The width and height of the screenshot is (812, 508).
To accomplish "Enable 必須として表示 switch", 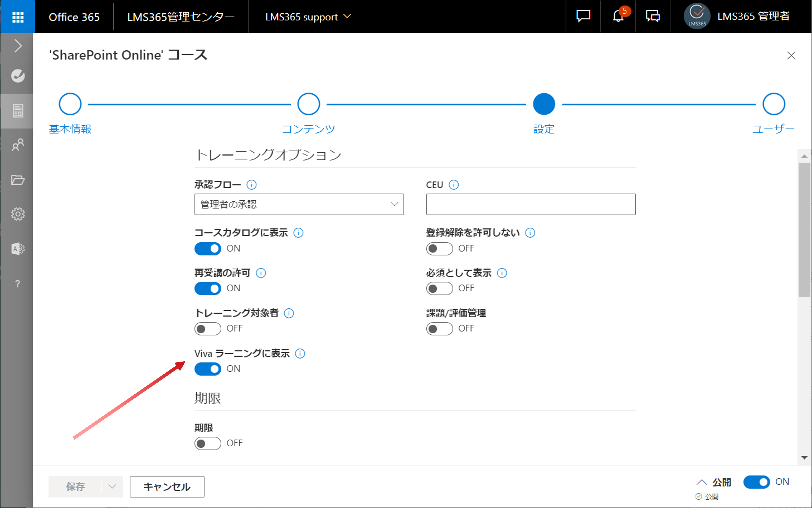I will 439,288.
